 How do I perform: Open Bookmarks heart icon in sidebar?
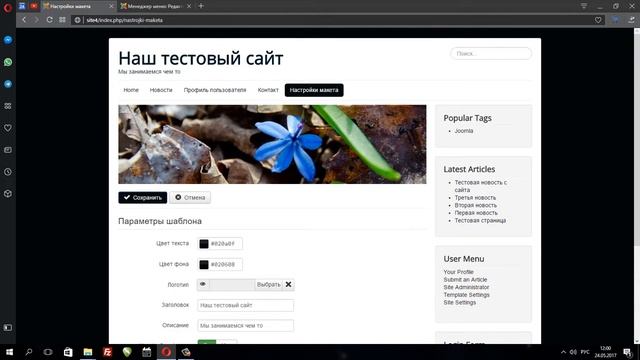8,128
